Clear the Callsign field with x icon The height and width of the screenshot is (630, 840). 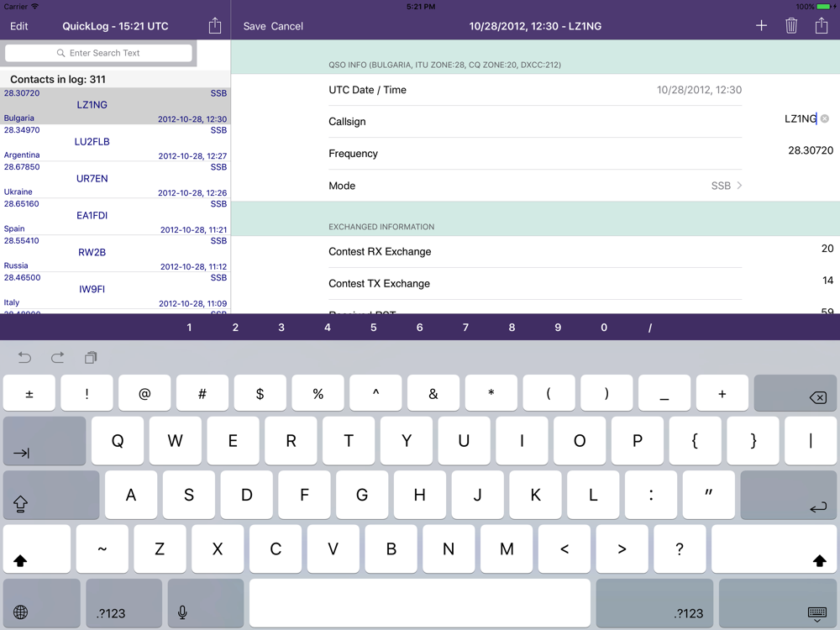pyautogui.click(x=825, y=119)
